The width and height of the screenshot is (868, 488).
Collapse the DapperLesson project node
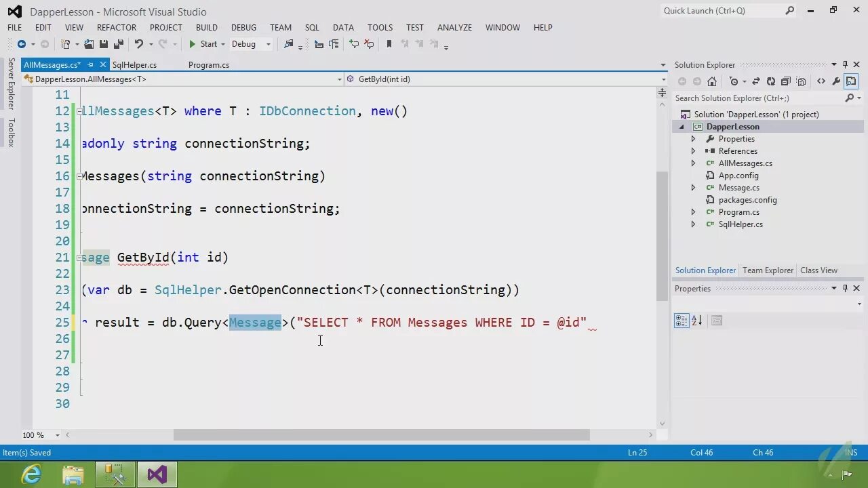tap(682, 127)
